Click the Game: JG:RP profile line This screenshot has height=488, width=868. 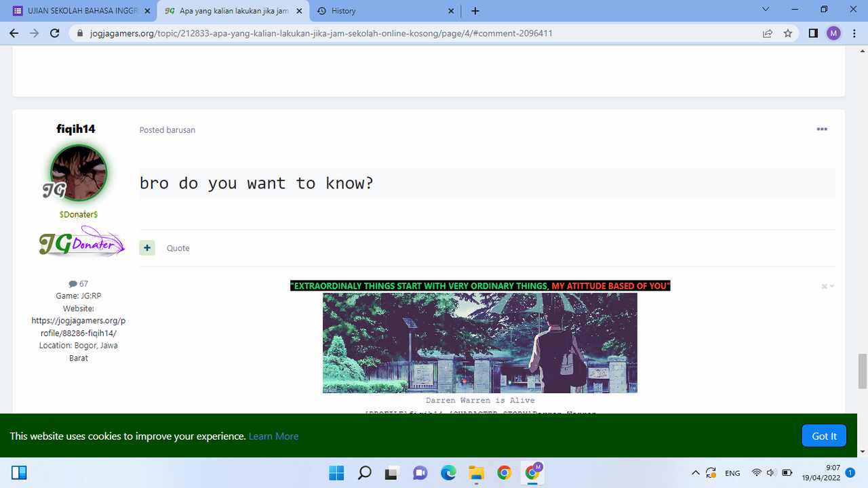coord(79,296)
